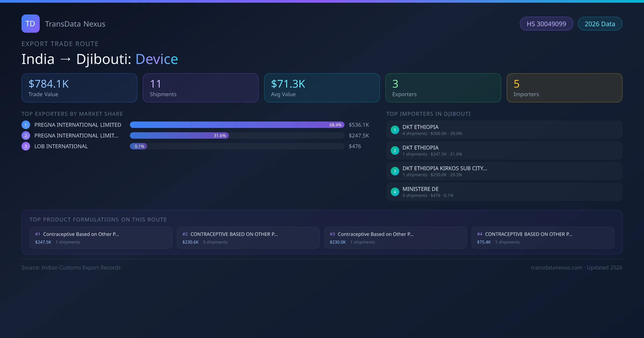This screenshot has width=644, height=338.
Task: Open the MINISTERE DE importer row
Action: (x=504, y=192)
